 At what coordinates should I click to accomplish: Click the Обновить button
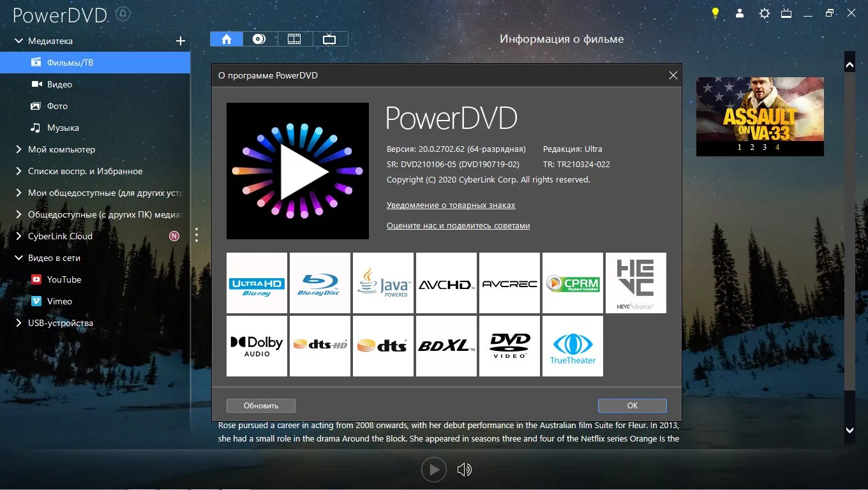click(261, 406)
